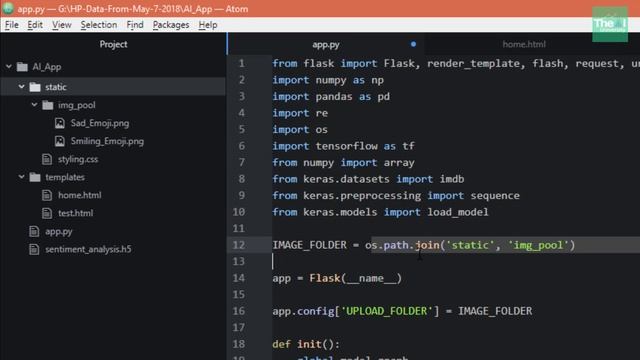
Task: Click the Sad_Emoji.png image file icon
Action: (60, 123)
